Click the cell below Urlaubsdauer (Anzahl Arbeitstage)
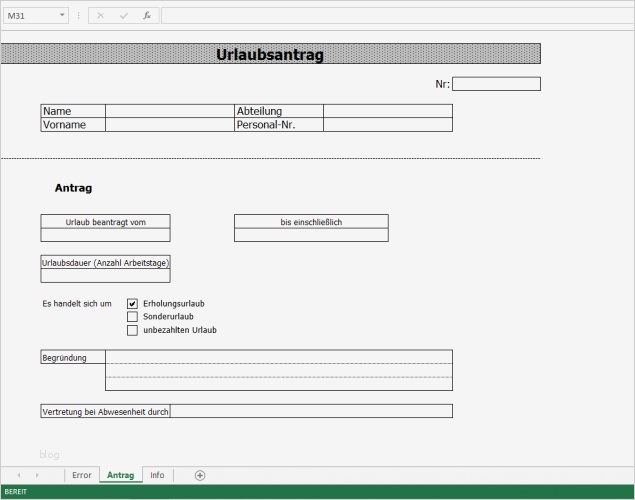 (105, 276)
